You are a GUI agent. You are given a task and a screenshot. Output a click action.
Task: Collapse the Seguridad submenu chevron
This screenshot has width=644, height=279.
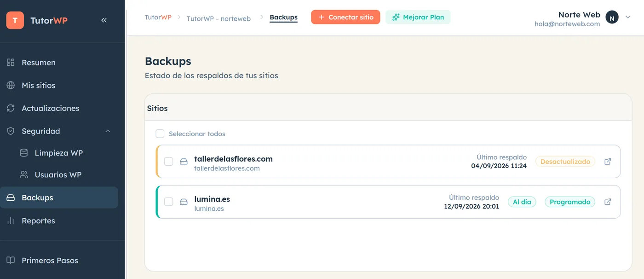pos(108,131)
